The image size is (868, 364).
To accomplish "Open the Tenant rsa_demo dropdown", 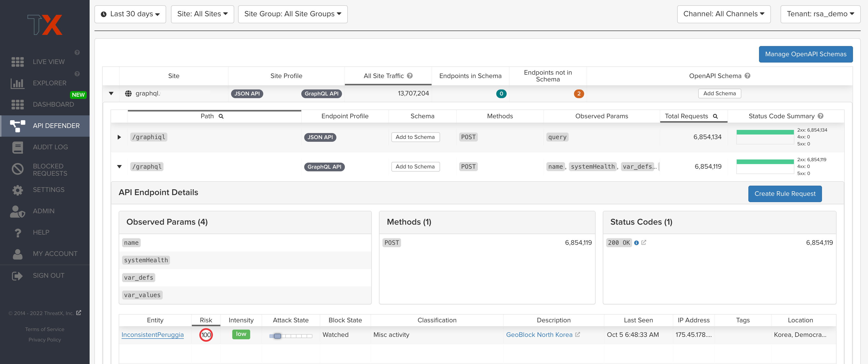I will pos(820,14).
